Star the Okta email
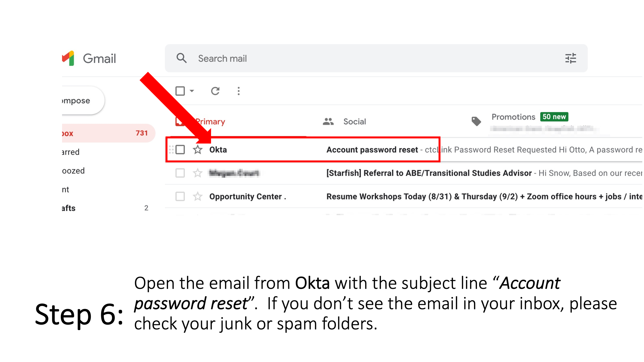Screen dimensions: 644x362 click(198, 150)
